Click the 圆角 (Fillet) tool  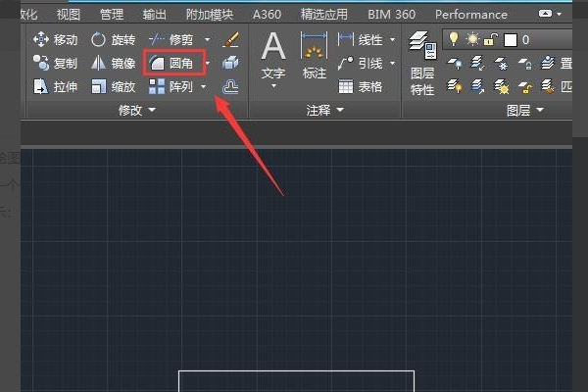[171, 63]
